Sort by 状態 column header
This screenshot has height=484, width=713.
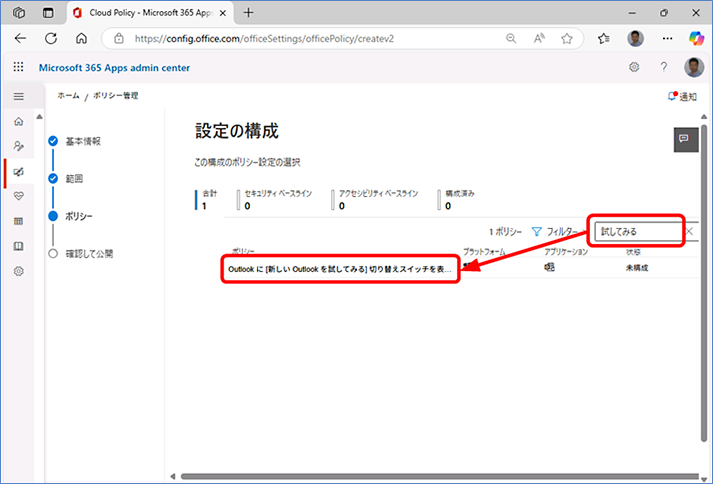click(x=633, y=252)
